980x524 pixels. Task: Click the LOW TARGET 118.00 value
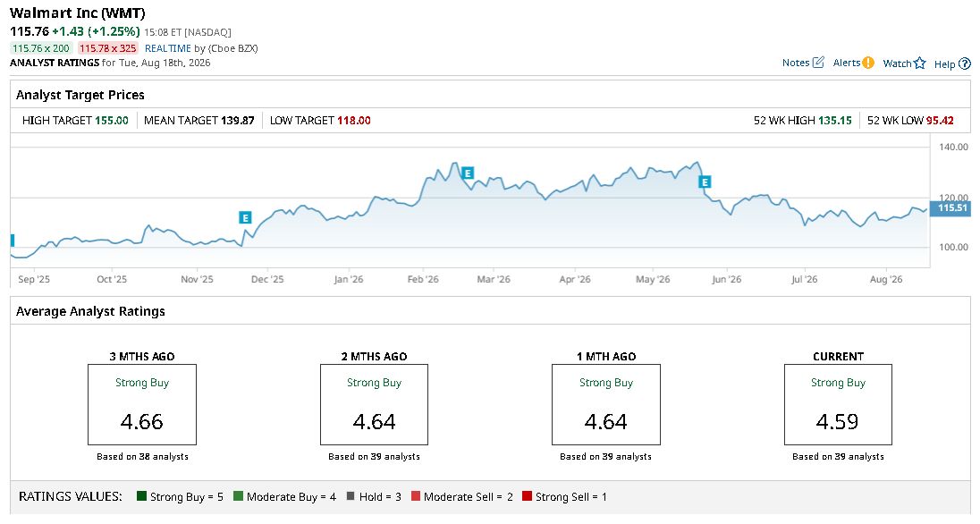(354, 121)
